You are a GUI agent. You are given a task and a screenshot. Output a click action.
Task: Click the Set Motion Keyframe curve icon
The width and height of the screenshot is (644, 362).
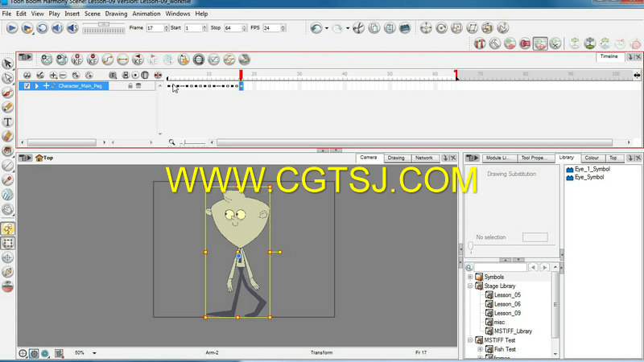[x=107, y=60]
